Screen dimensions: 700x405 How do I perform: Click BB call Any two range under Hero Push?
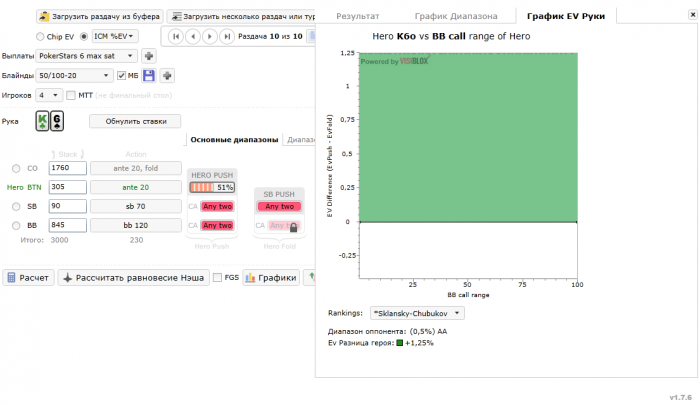(x=217, y=225)
